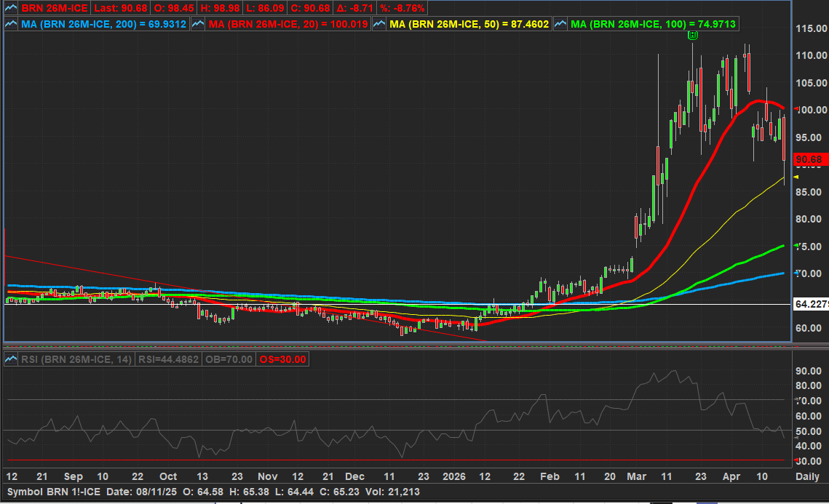829x504 pixels.
Task: Click the green H marker above the March high
Action: (x=693, y=34)
